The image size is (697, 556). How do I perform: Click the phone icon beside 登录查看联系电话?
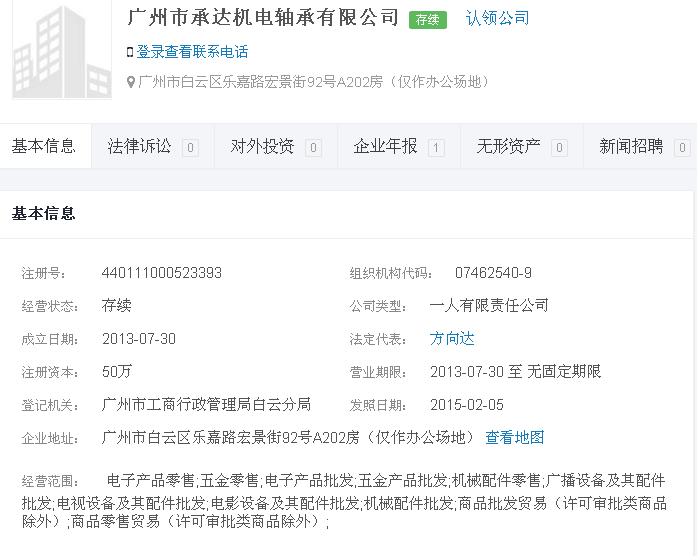pyautogui.click(x=130, y=52)
